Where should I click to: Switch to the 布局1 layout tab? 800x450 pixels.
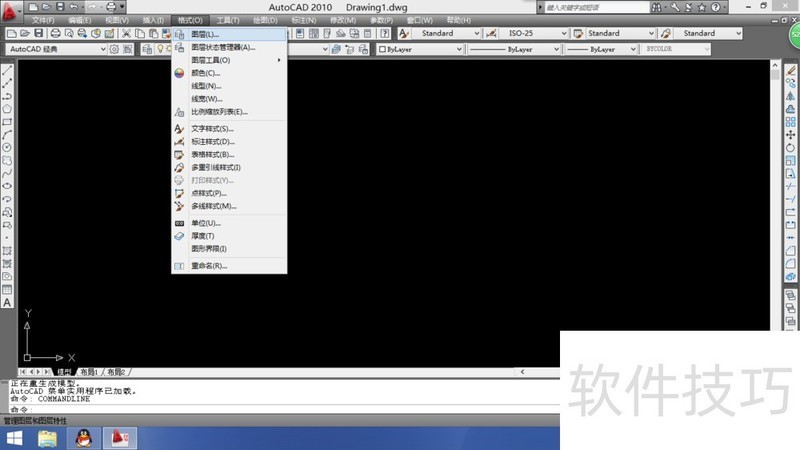89,372
